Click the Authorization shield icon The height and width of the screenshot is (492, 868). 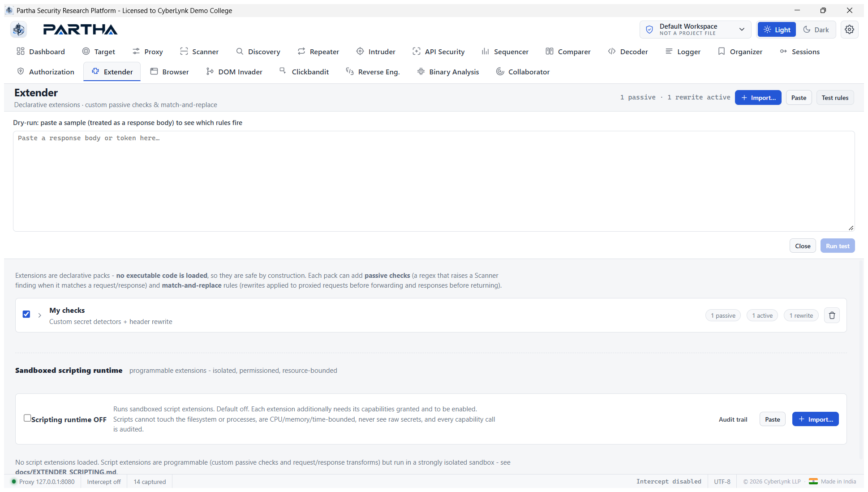pos(21,72)
